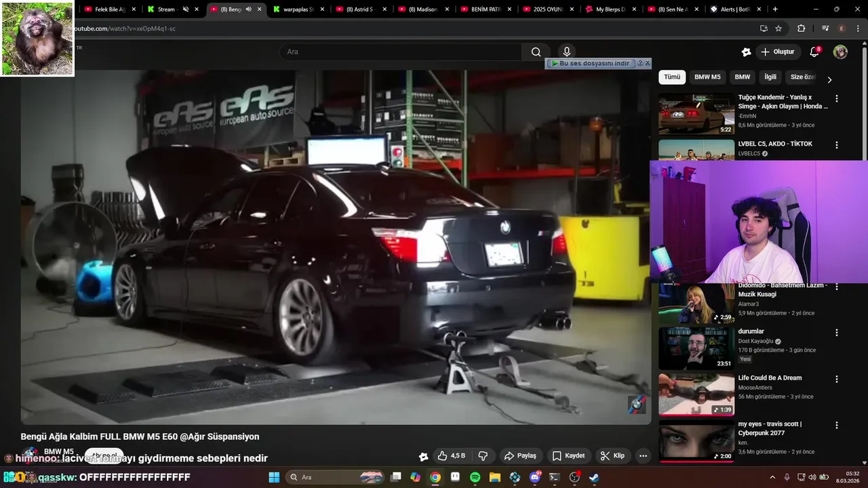Switch to the BENİM PATR browser tab
Viewport: 868px width, 488px height.
(485, 9)
